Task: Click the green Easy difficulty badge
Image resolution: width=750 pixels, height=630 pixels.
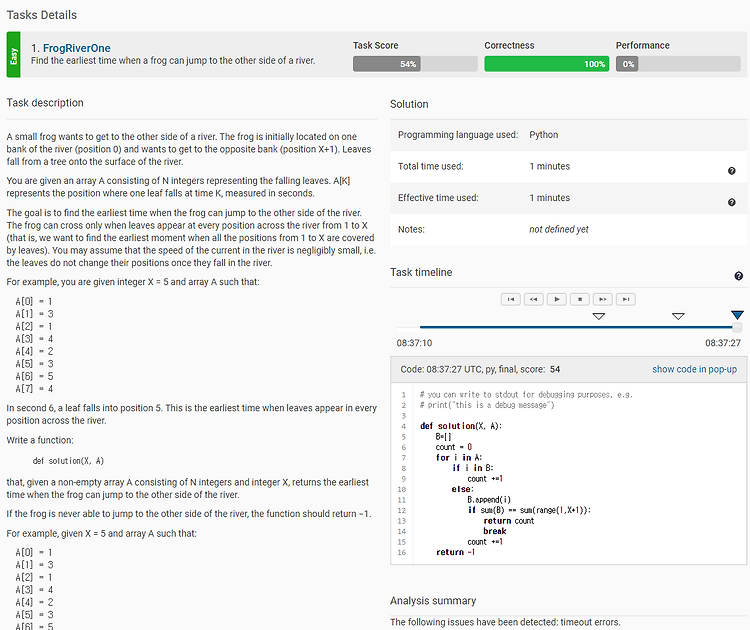Action: [13, 54]
